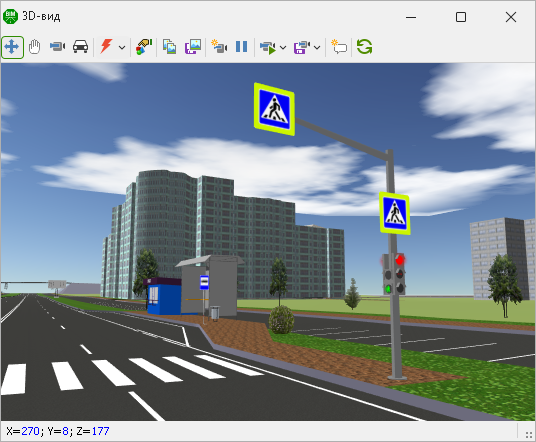
Task: Select the four-arrow move navigation tool
Action: [12, 47]
